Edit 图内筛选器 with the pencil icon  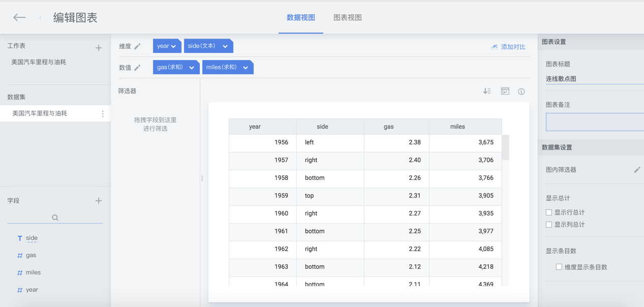click(x=637, y=170)
